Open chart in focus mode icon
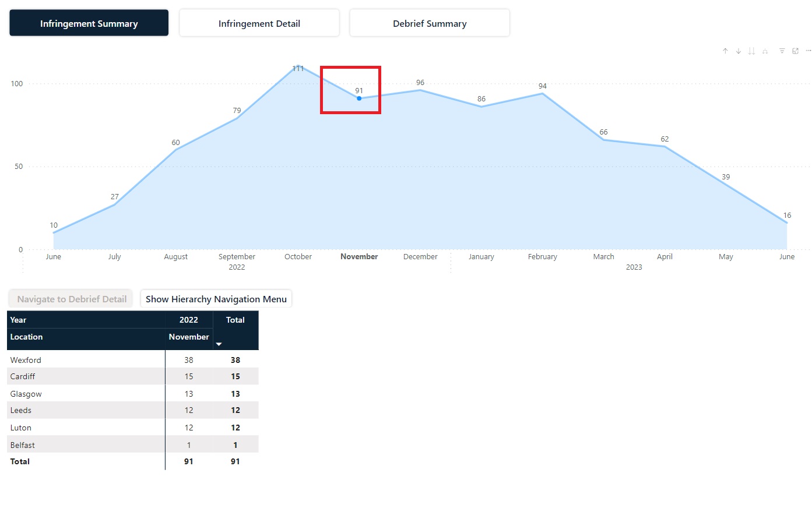 coord(795,51)
